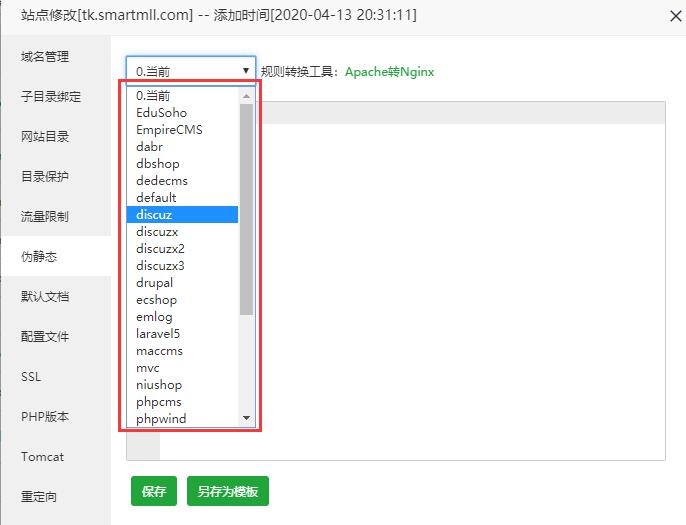This screenshot has width=686, height=525.
Task: Open the Apache转Nginx conversion tool
Action: [389, 72]
